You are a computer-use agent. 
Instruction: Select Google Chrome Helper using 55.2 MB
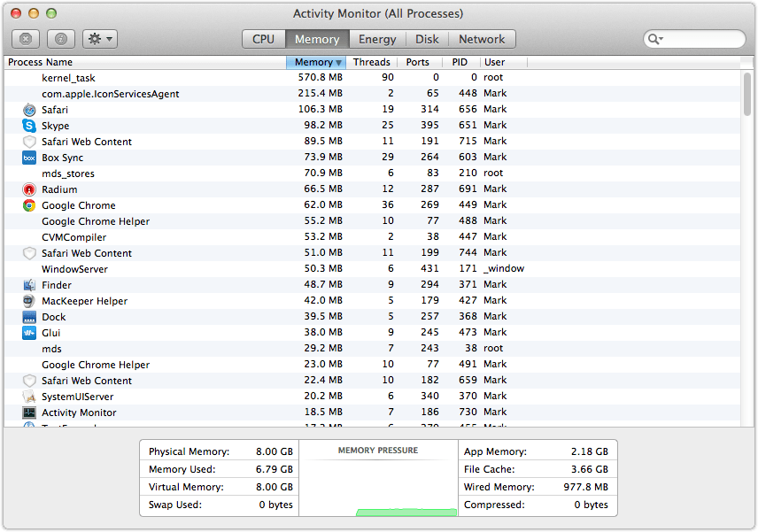[372, 221]
